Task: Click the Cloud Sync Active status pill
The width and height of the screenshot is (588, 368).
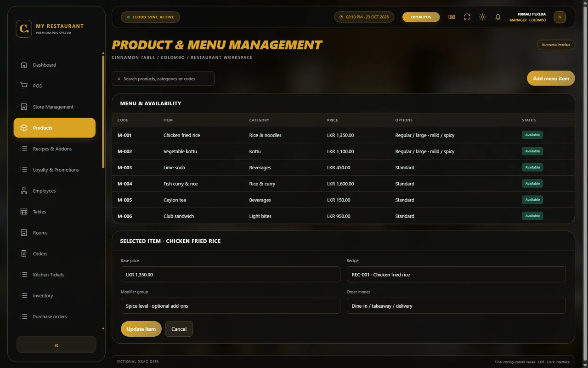Action: click(x=150, y=17)
